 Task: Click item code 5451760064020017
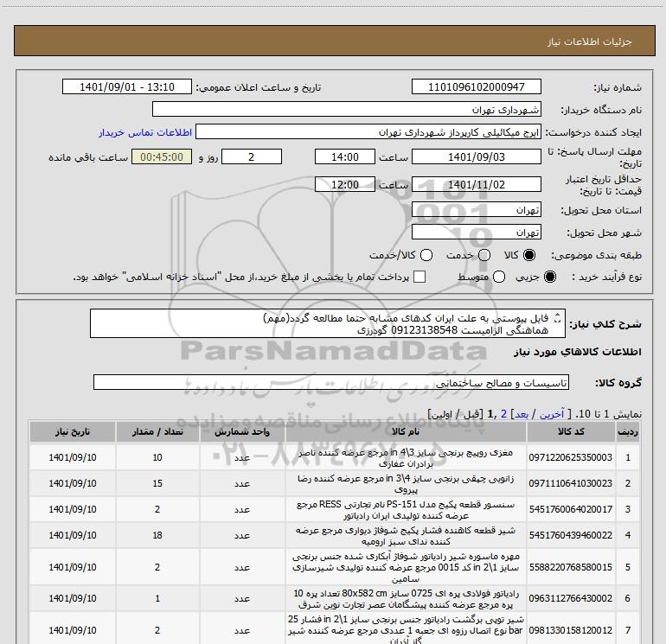click(571, 509)
